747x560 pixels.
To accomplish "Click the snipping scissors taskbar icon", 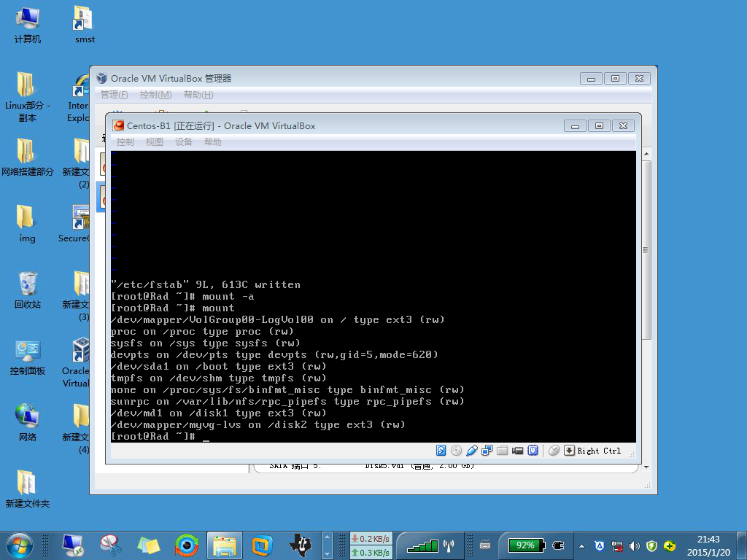I will pos(111,545).
